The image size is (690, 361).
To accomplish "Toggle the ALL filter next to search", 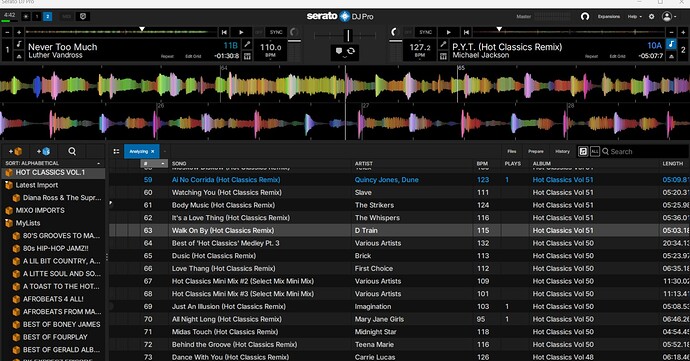I will (x=595, y=151).
